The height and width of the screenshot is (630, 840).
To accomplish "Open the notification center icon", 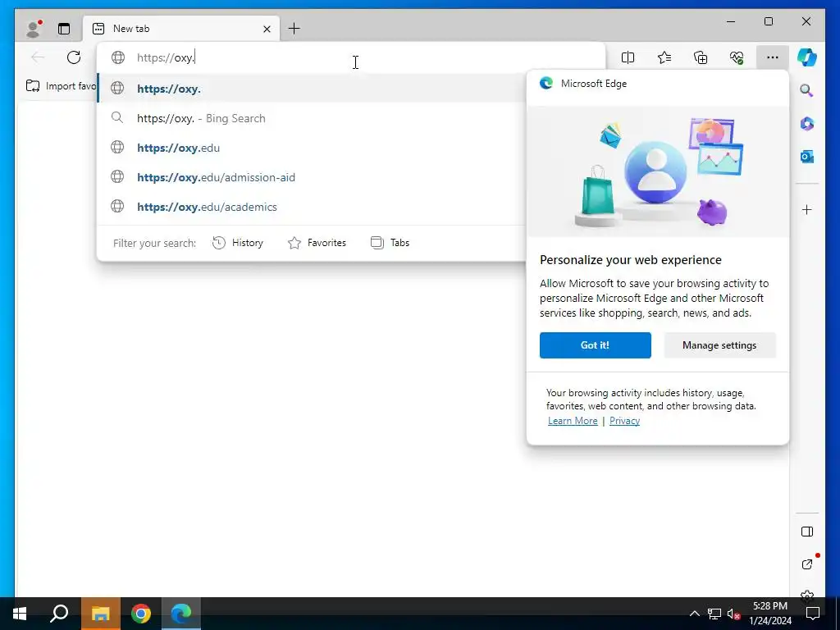I will click(x=813, y=614).
